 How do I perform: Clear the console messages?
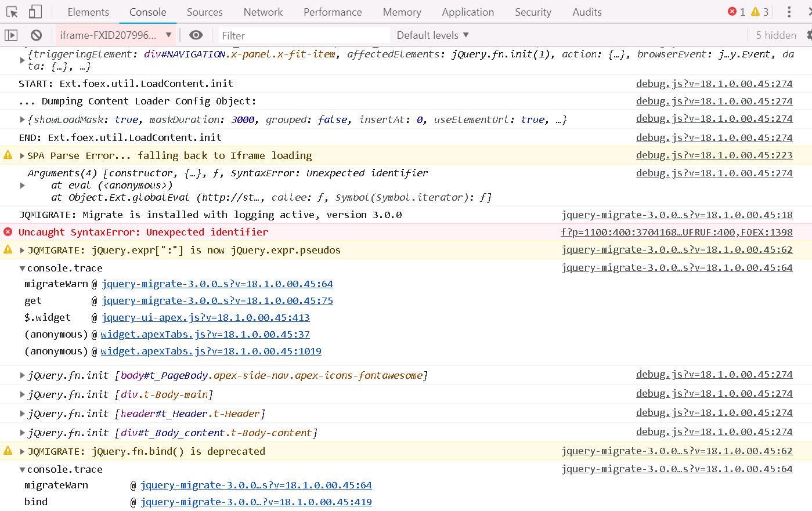(x=36, y=35)
